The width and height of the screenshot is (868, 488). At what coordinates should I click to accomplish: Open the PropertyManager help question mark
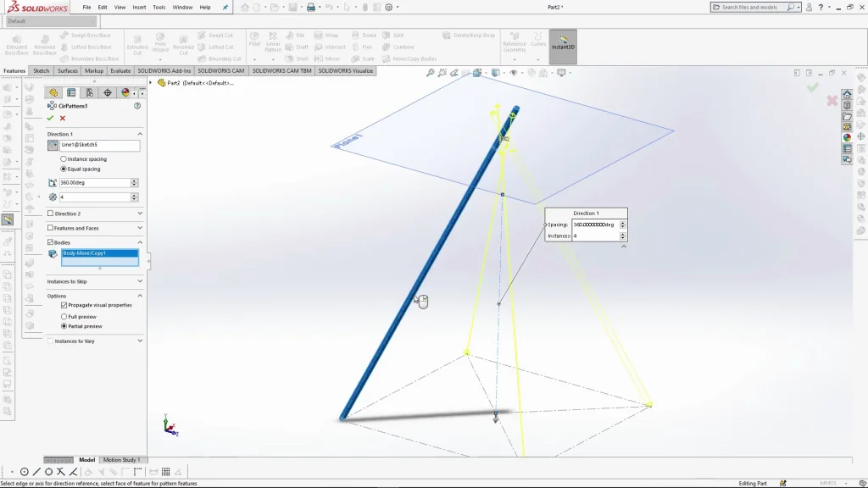pos(137,106)
